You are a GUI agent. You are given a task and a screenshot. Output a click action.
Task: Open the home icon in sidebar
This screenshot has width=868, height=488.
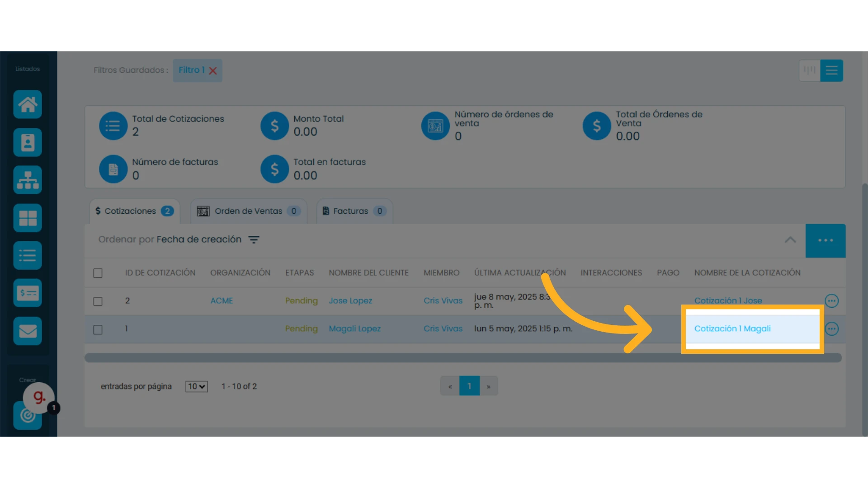[28, 104]
